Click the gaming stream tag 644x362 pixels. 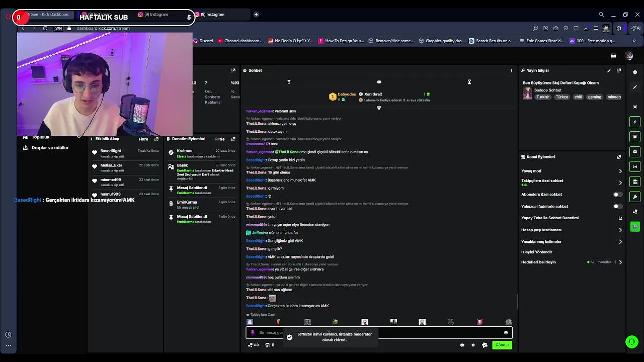[x=595, y=97]
